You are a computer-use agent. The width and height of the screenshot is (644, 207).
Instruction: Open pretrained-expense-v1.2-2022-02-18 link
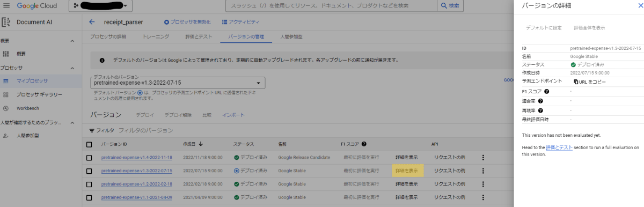click(x=136, y=184)
